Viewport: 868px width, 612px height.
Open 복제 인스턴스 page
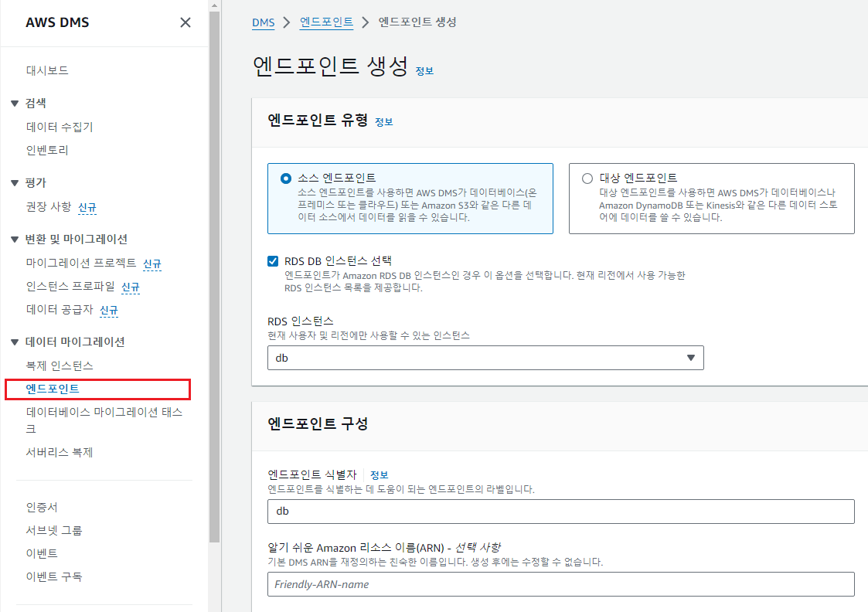[60, 365]
